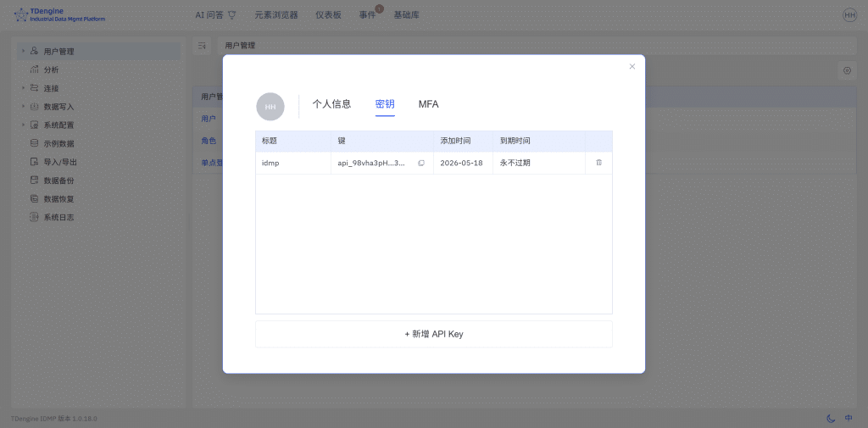Click the 用户管理 breadcrumb title

tap(240, 46)
